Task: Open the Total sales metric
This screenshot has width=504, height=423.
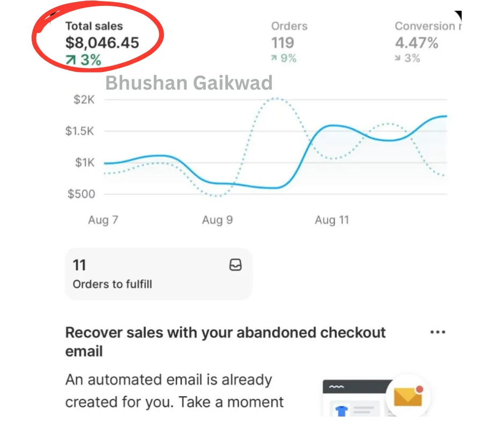Action: [102, 43]
